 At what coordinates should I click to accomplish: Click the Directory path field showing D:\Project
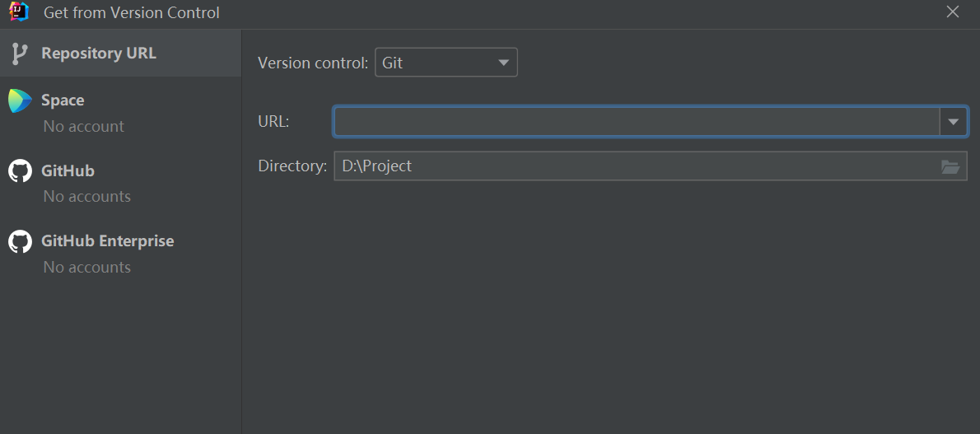[636, 166]
